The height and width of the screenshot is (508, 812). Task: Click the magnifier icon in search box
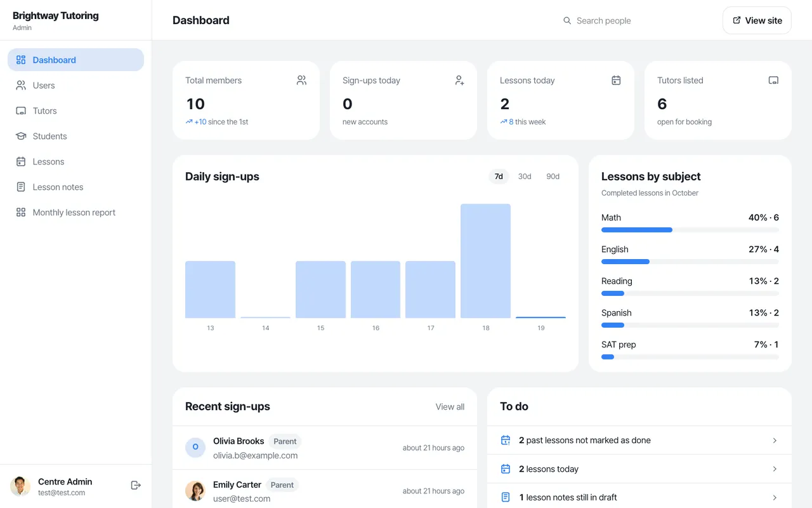(567, 20)
